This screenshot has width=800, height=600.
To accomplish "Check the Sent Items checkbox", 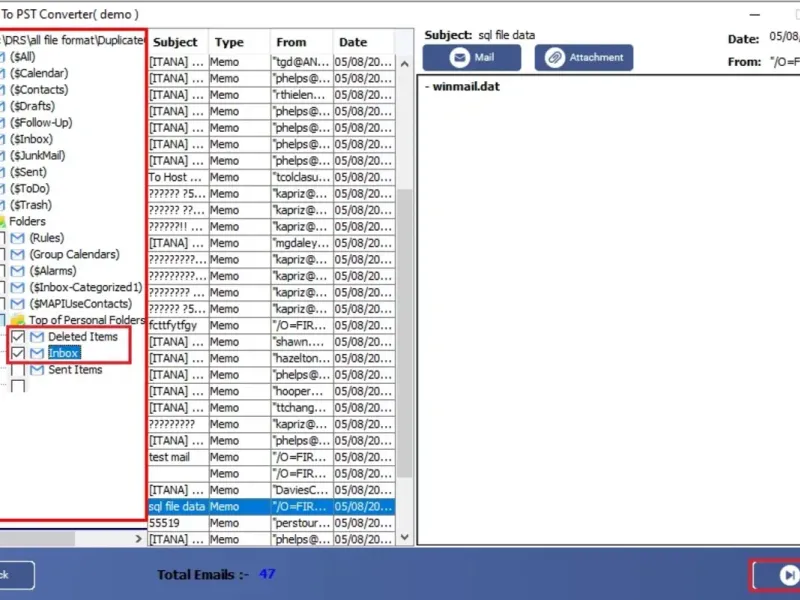I will point(18,369).
